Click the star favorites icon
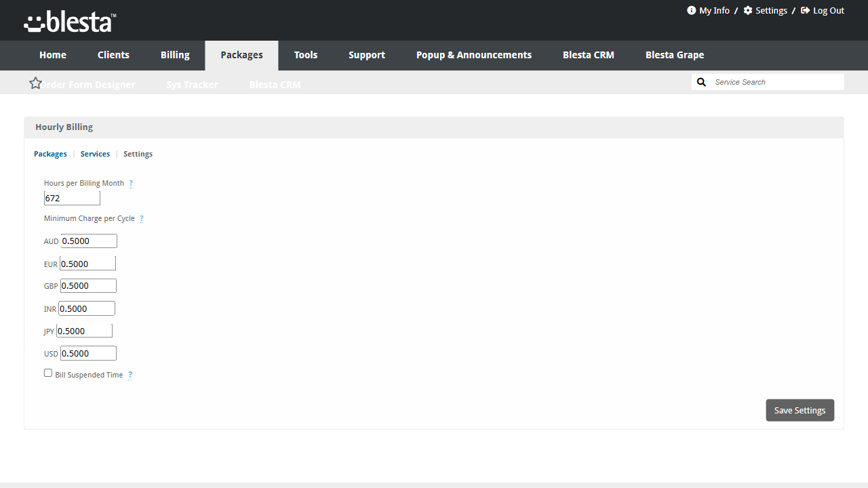 click(36, 83)
